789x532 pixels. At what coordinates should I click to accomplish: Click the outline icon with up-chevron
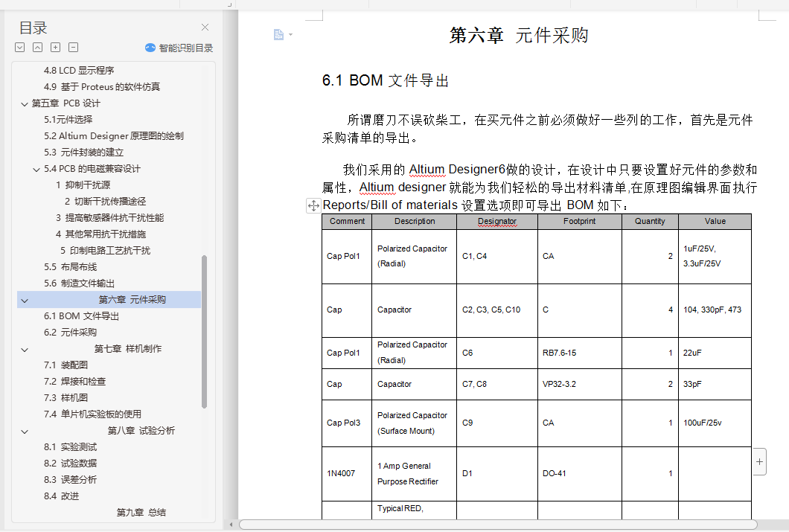[38, 48]
